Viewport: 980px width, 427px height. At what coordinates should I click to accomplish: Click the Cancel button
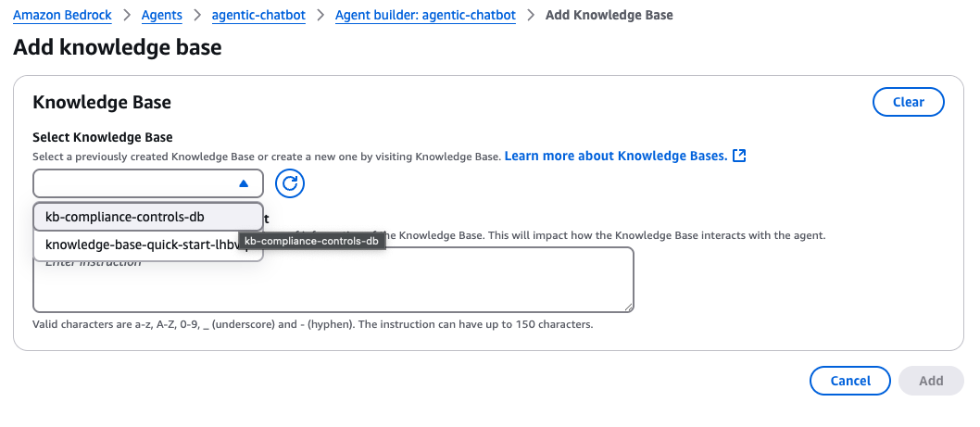pyautogui.click(x=850, y=381)
